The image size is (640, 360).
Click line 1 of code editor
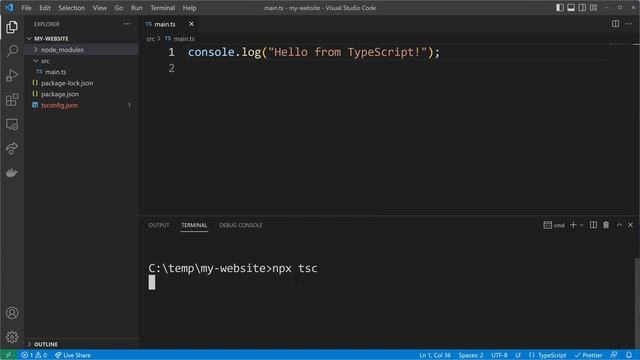313,52
